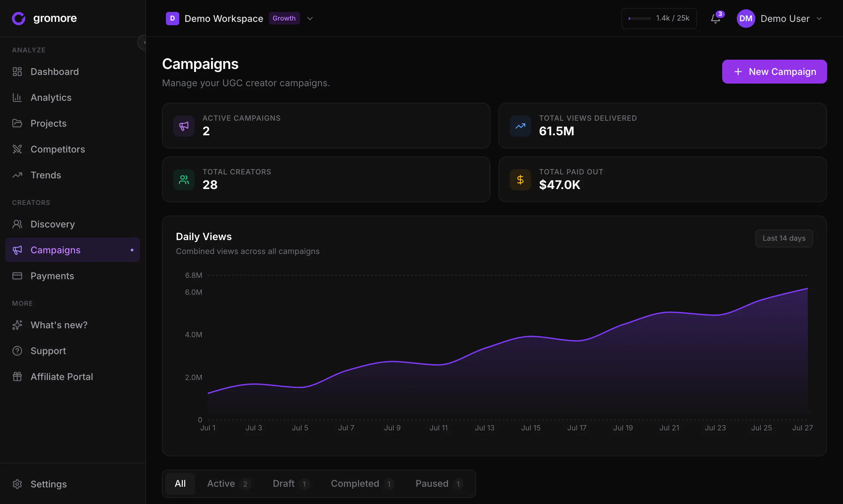Click the Support question mark icon

[x=17, y=351]
